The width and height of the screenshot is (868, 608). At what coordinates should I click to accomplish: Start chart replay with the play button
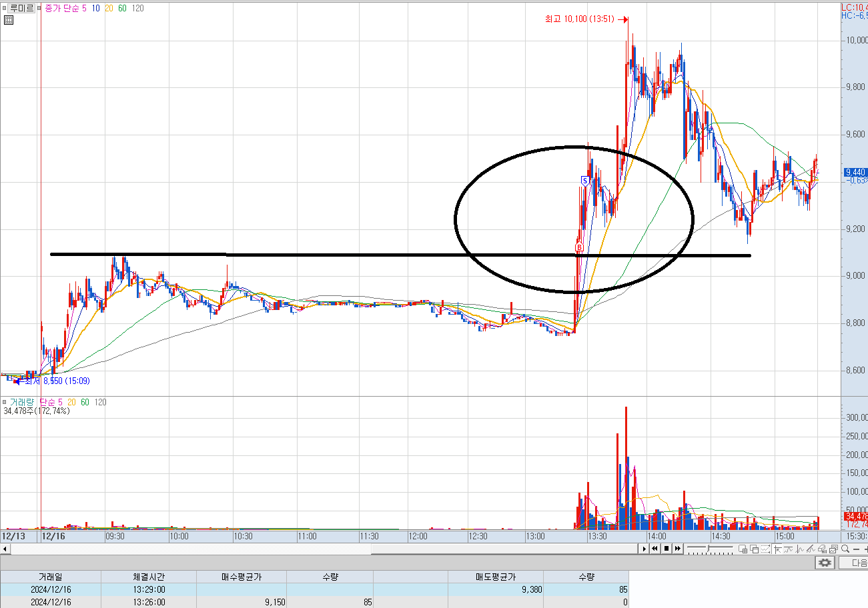644,549
